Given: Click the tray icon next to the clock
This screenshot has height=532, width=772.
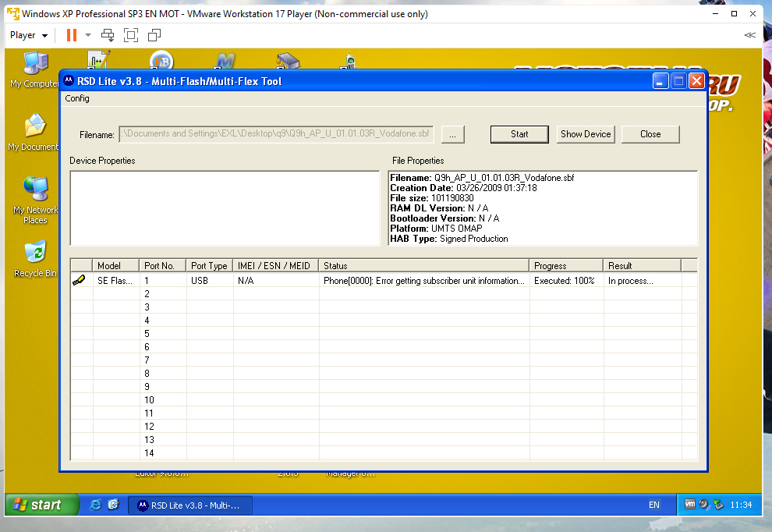Looking at the screenshot, I should point(719,505).
